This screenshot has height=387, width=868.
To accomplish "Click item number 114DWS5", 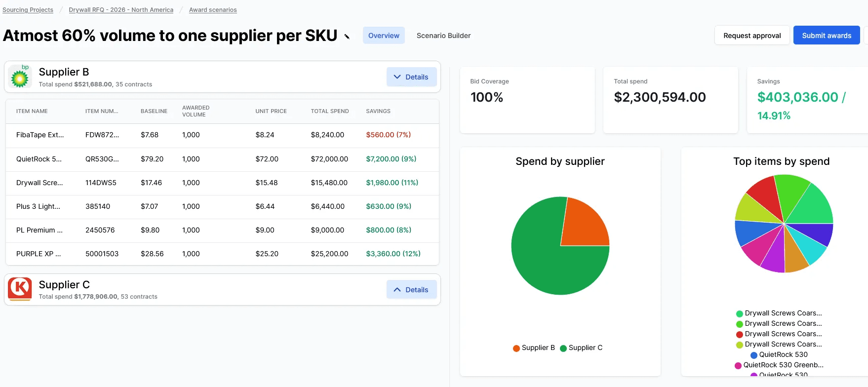I will click(x=101, y=183).
